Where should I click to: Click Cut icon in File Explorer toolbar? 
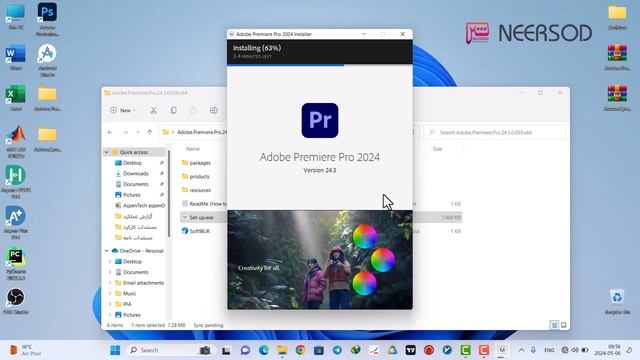point(153,110)
